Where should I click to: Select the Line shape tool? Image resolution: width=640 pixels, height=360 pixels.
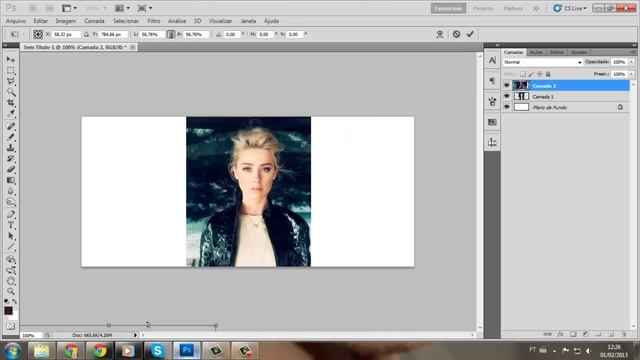(x=11, y=247)
